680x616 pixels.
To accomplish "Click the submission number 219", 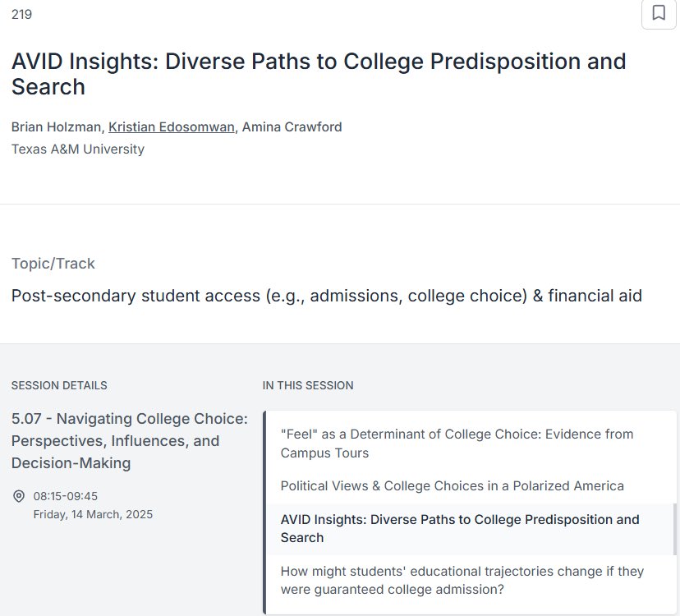I will pyautogui.click(x=21, y=14).
